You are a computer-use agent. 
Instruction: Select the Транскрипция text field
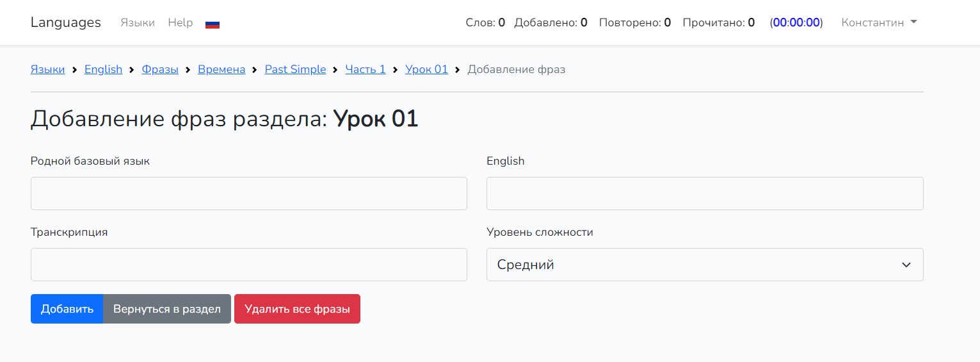(x=248, y=265)
